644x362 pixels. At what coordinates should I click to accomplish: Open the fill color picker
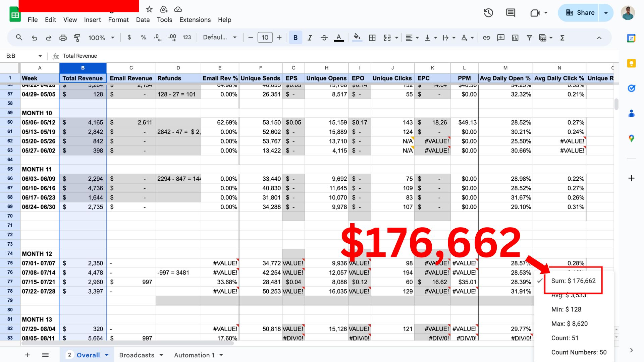[357, 38]
